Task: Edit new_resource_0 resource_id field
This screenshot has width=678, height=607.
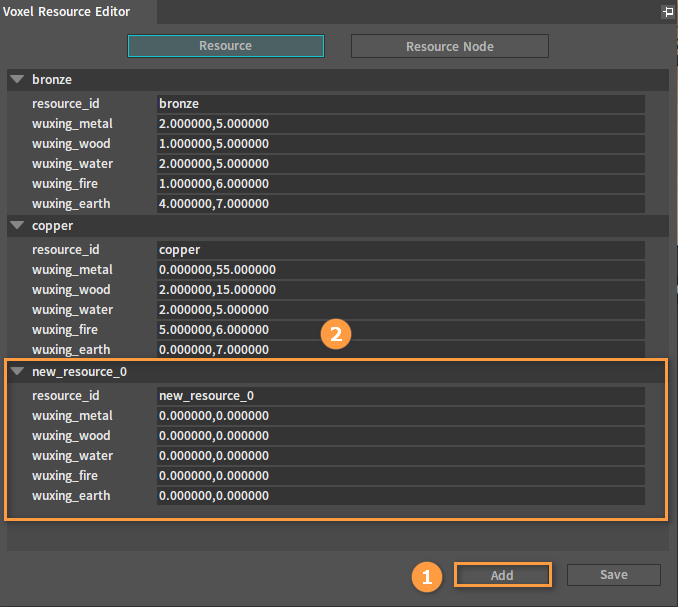Action: 401,396
